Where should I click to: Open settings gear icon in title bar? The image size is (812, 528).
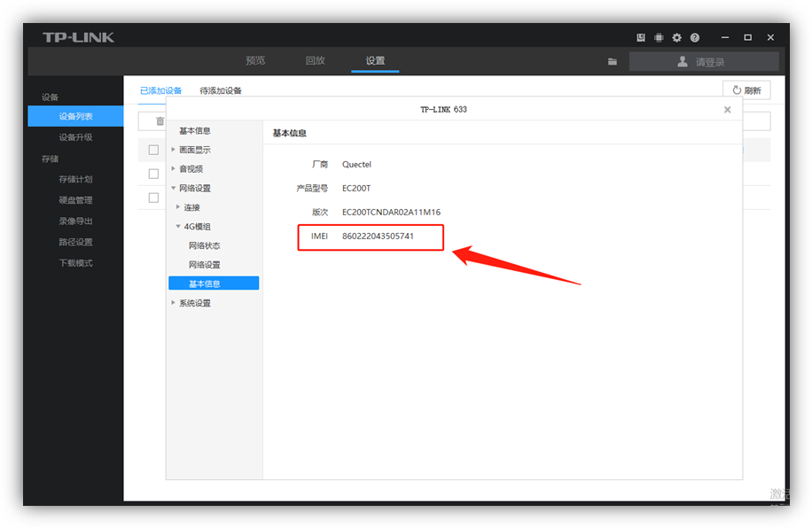tap(677, 37)
